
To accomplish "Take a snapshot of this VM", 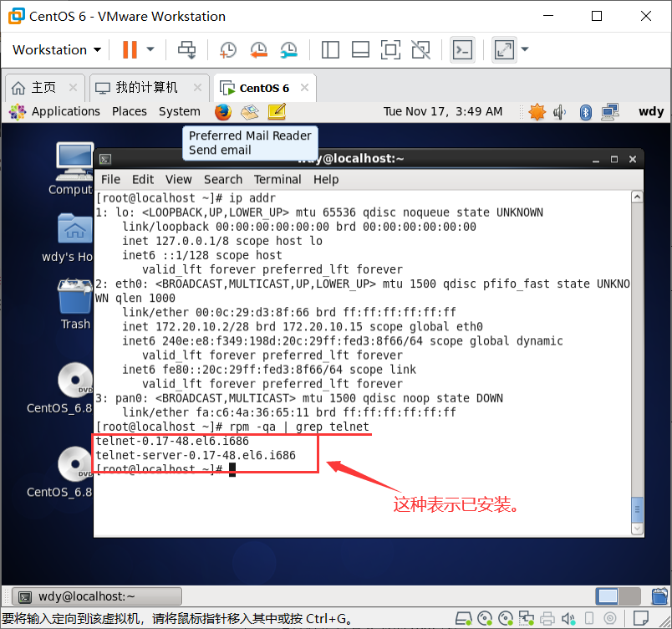I will click(x=228, y=49).
